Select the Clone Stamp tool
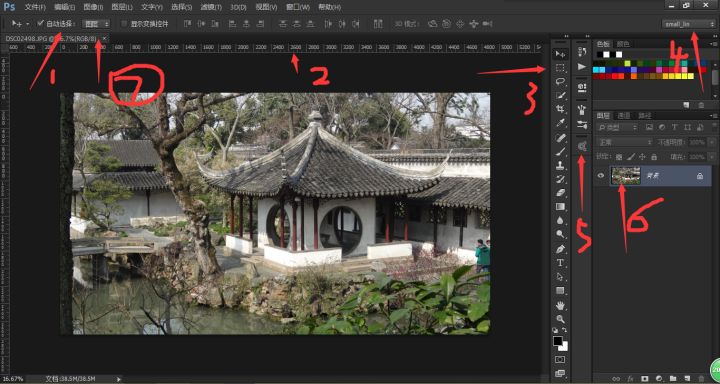This screenshot has width=720, height=384. pyautogui.click(x=560, y=165)
